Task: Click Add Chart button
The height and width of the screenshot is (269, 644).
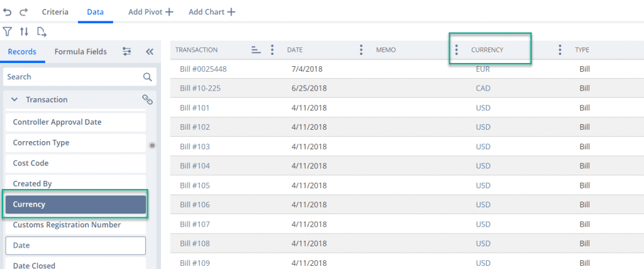Action: [212, 12]
